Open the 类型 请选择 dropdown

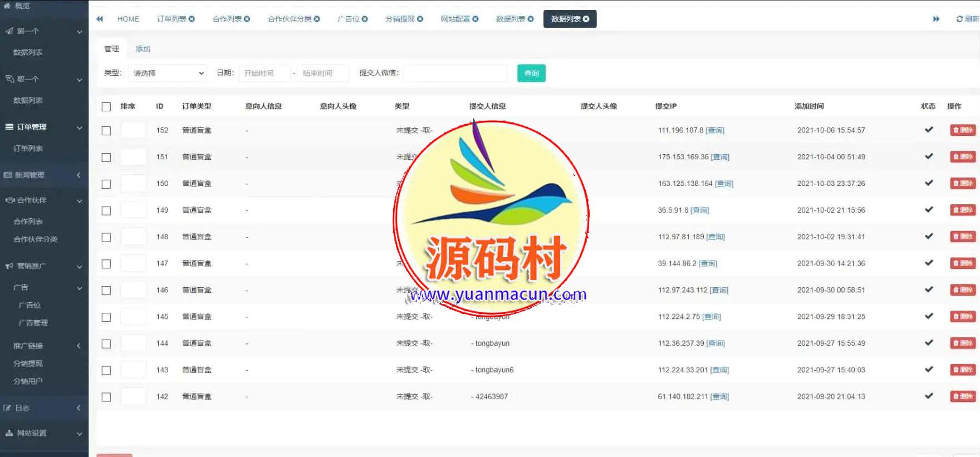[x=168, y=73]
